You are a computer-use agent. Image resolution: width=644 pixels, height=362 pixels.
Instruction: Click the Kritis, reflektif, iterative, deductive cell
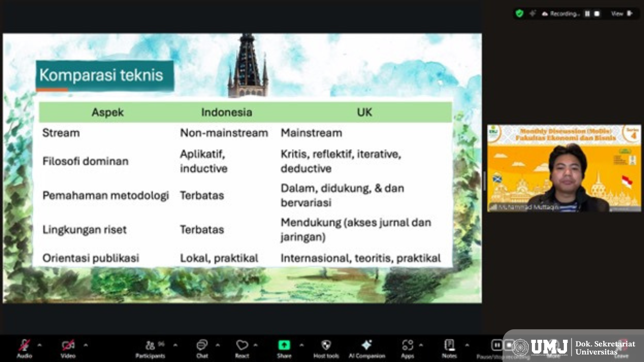(341, 161)
